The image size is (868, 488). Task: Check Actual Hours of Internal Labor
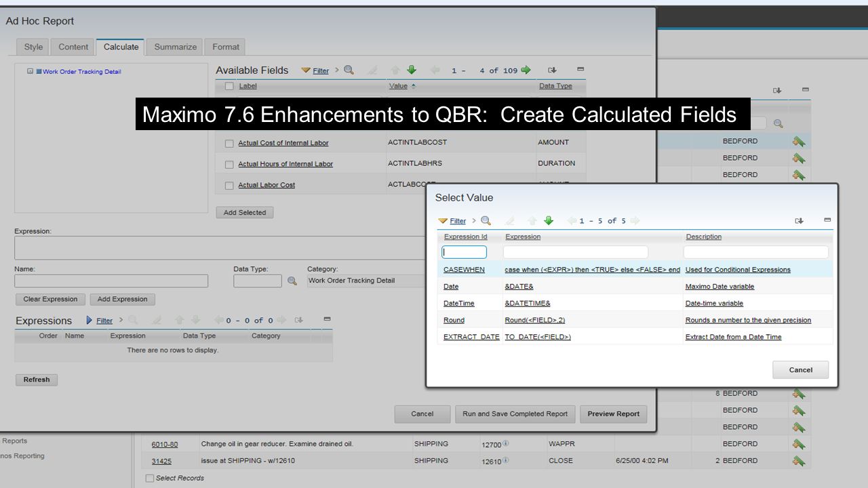[229, 164]
